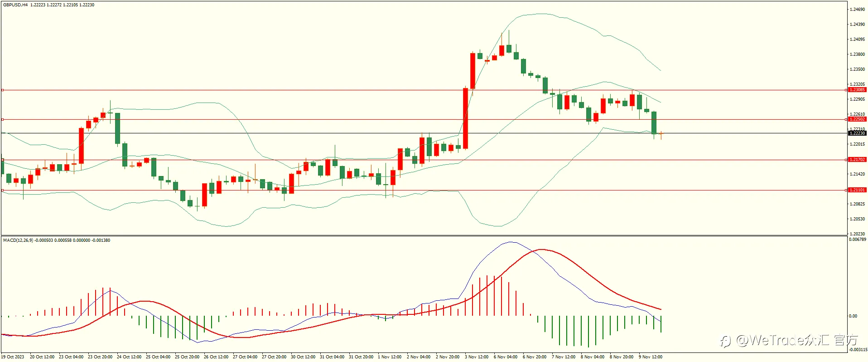Viewport: 868px width, 362px height.
Task: Click the 1 Nov 12:00 time label
Action: (390, 357)
